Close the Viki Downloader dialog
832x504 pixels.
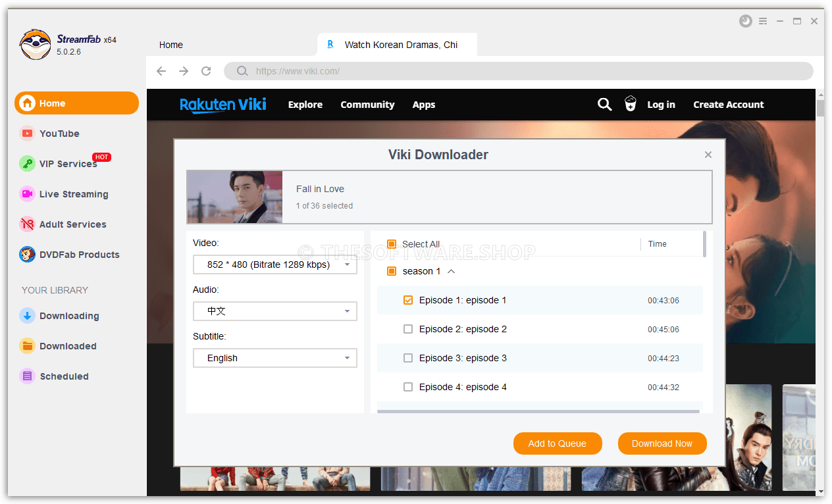click(708, 155)
